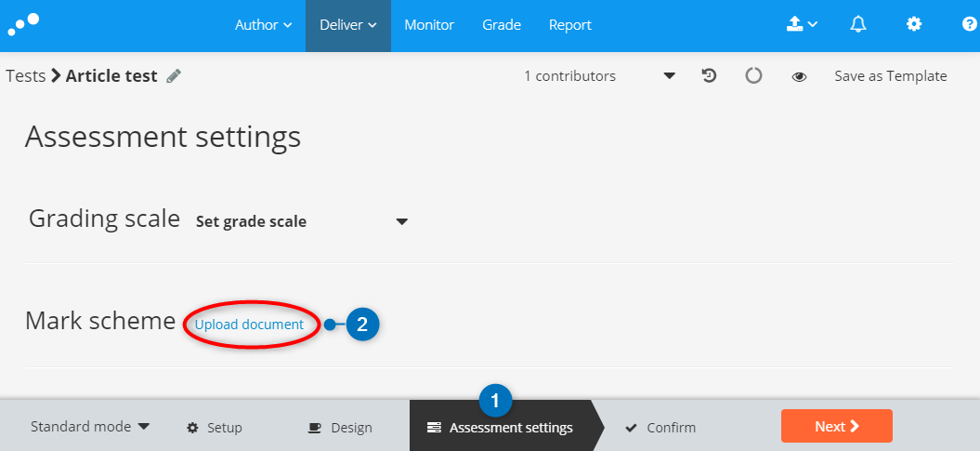Click the circular progress status icon
The height and width of the screenshot is (451, 980).
tap(753, 76)
